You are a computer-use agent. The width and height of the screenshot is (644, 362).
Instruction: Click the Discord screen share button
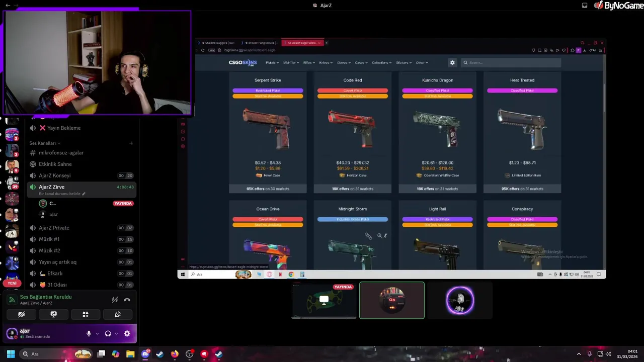(53, 314)
